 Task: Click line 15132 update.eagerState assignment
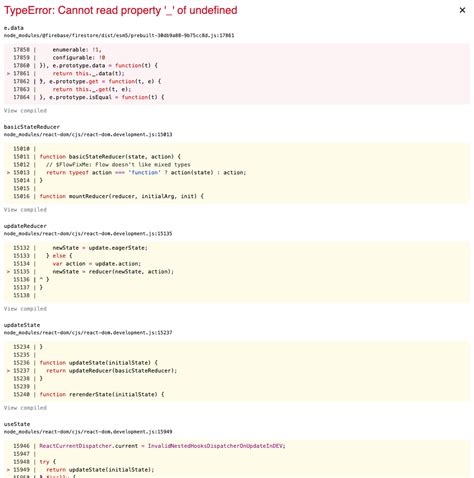tap(100, 248)
